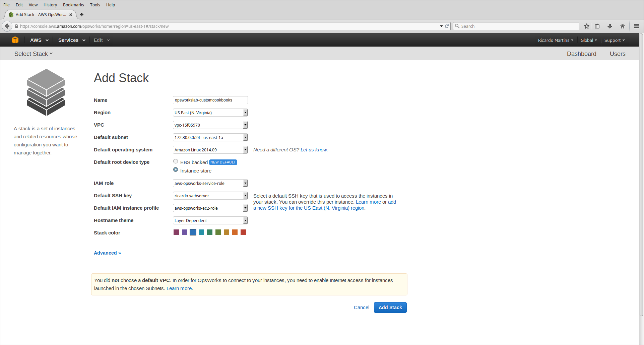The image size is (644, 345).
Task: Open the downloads arrow icon
Action: click(x=609, y=26)
